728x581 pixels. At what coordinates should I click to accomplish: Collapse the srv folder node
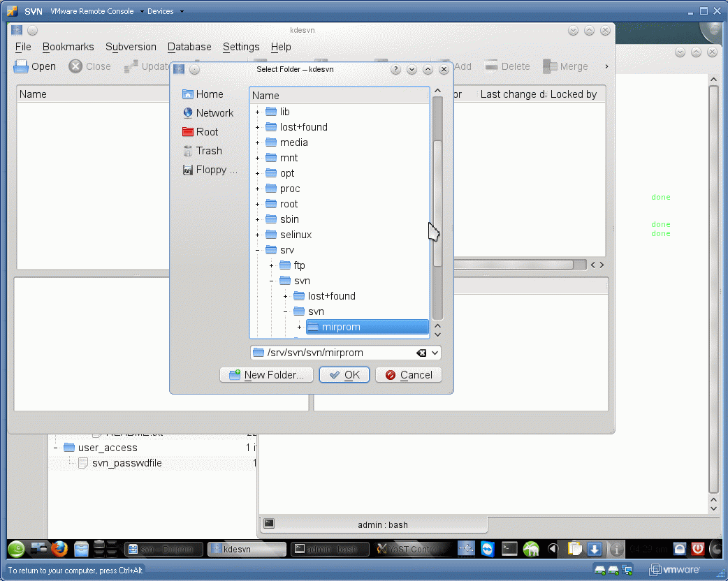[x=257, y=250]
